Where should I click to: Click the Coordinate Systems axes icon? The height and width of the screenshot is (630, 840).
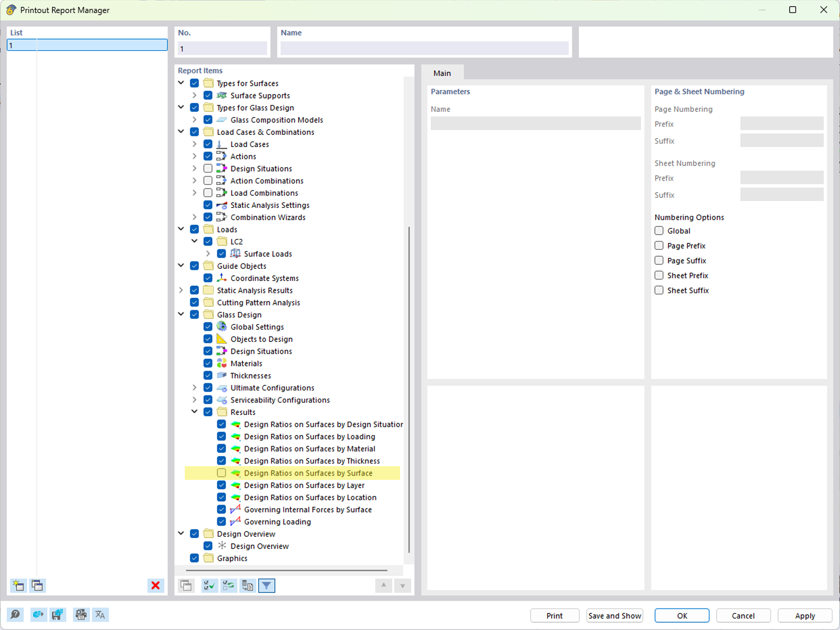[x=222, y=278]
